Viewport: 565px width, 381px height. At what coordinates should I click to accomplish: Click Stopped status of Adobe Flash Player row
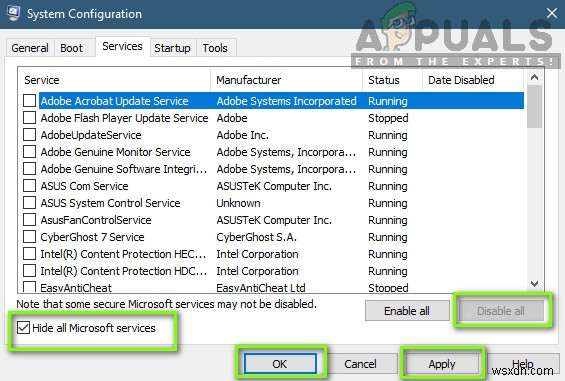(388, 118)
